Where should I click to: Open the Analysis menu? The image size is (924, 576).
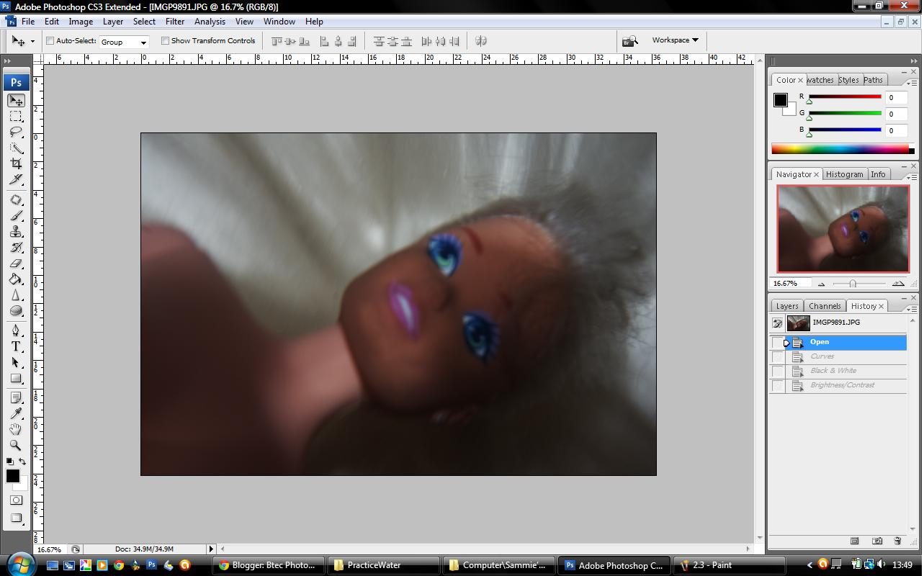[x=210, y=22]
